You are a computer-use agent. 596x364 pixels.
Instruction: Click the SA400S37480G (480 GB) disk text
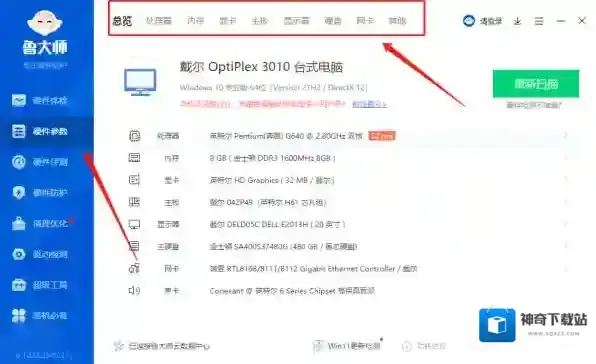pos(283,247)
